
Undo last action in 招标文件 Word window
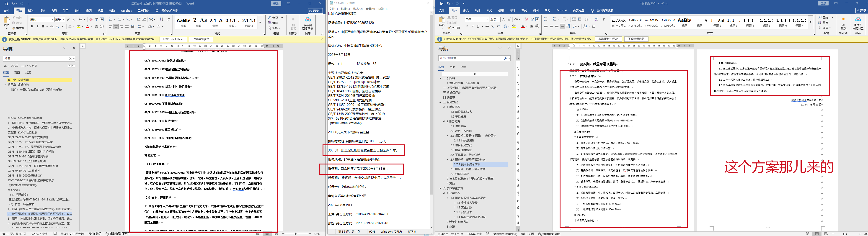[13, 3]
